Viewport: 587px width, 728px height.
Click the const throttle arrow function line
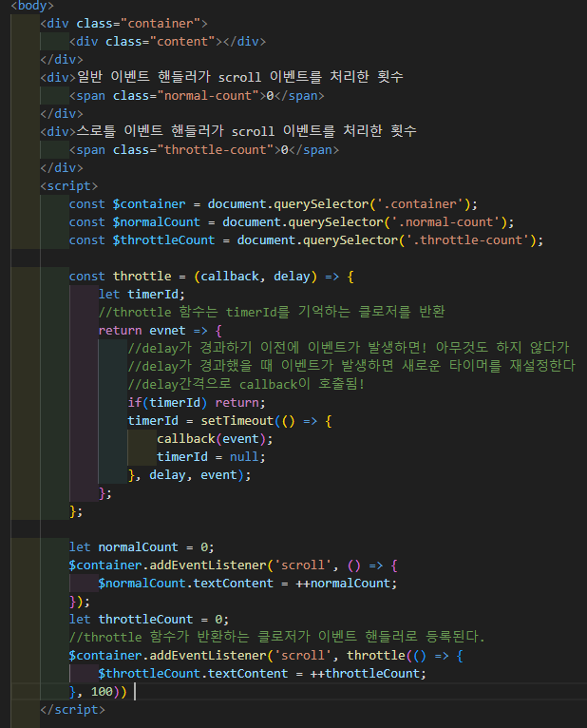coord(212,277)
